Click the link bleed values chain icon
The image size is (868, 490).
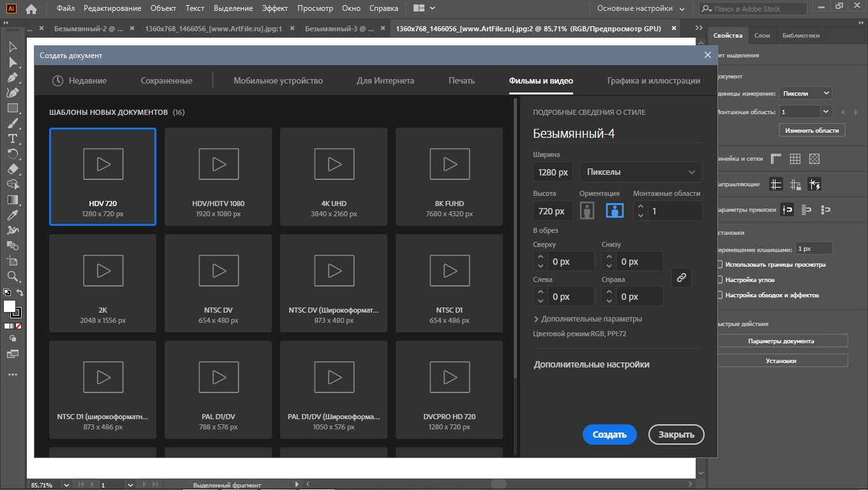(682, 278)
